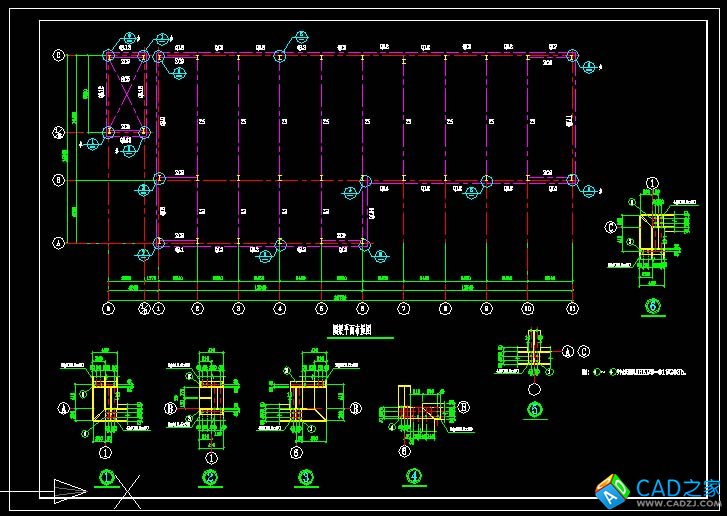This screenshot has height=516, width=727.
Task: Select grid axis bubble A on left side
Action: point(58,242)
